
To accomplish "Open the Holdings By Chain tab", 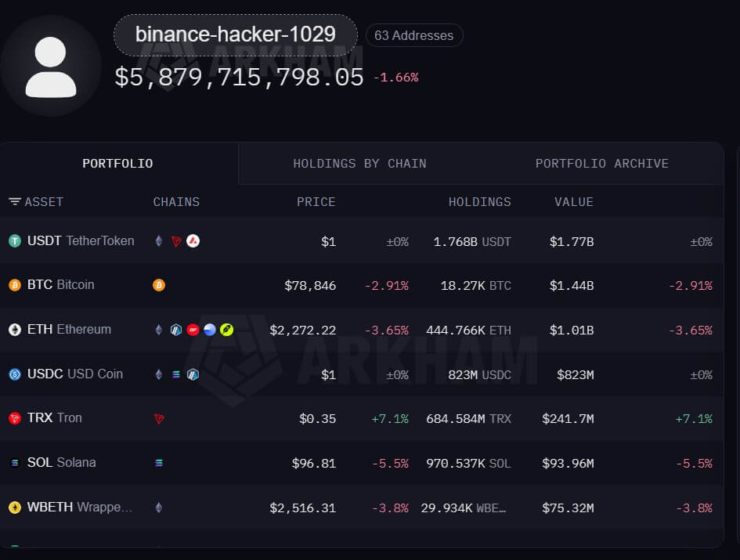I will coord(359,164).
